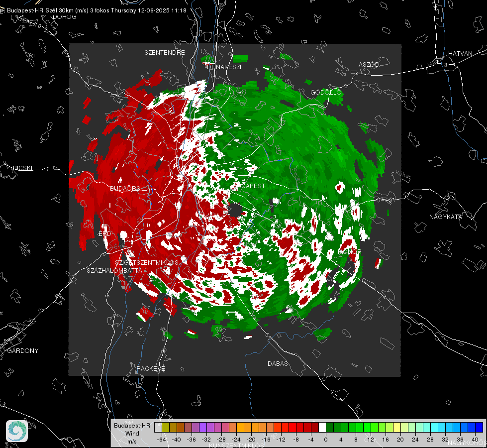Click the 28 legend scale value

coord(430,440)
